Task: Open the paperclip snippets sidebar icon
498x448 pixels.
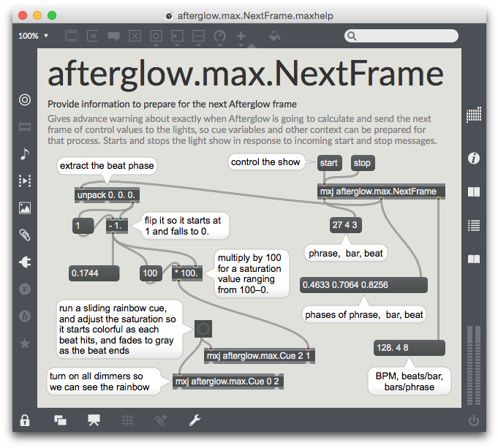Action: point(25,235)
